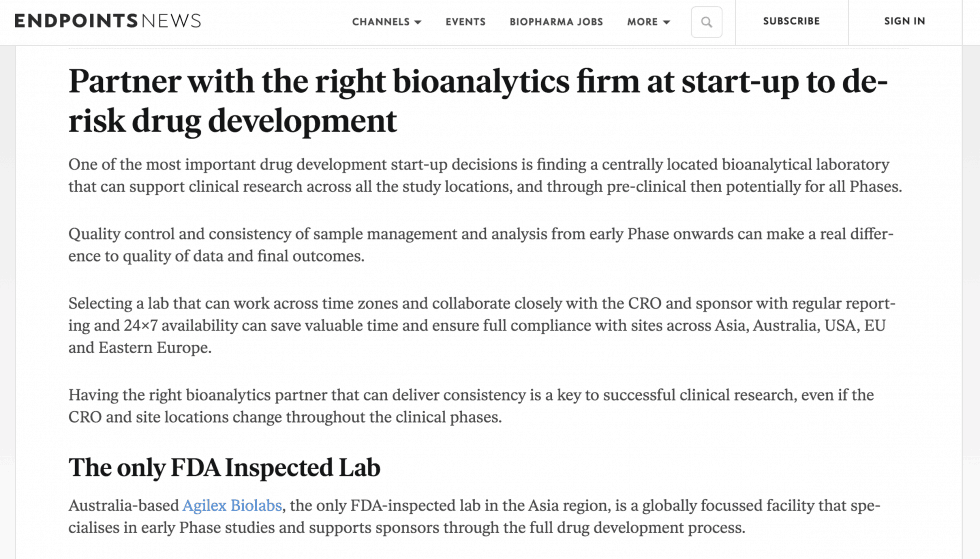Click 'The only FDA Inspected Lab' heading
Image resolution: width=980 pixels, height=559 pixels.
pyautogui.click(x=224, y=467)
